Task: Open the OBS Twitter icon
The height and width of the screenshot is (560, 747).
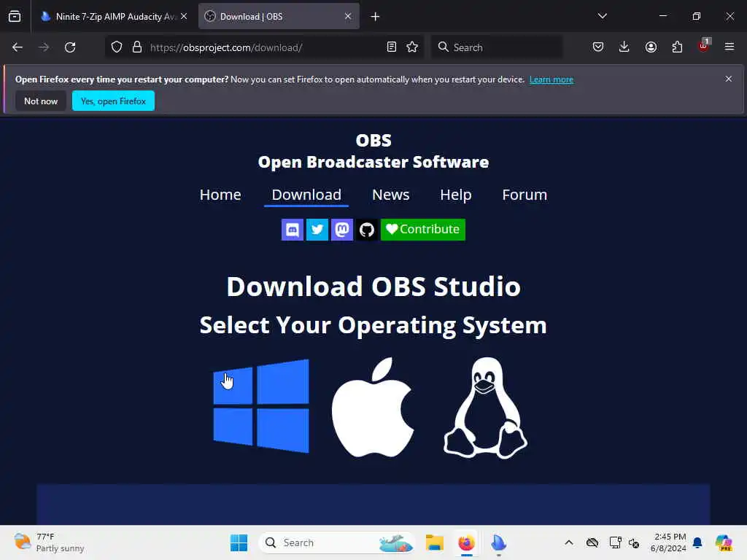Action: (x=317, y=230)
